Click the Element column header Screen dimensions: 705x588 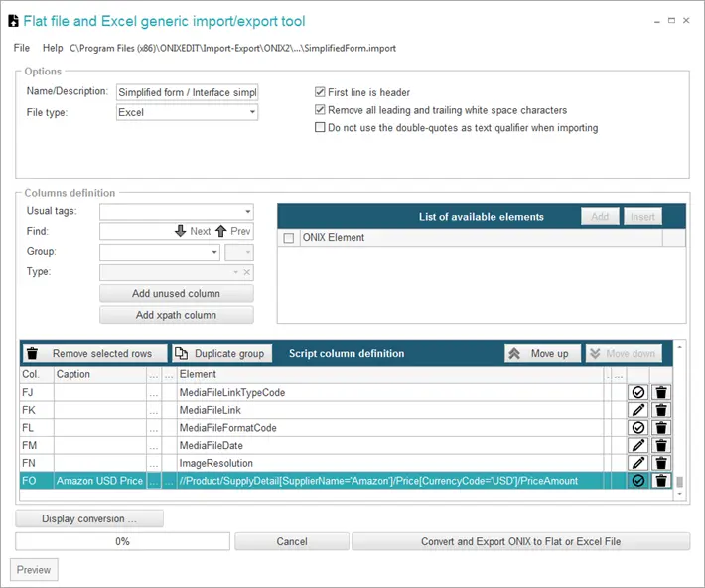tap(390, 374)
